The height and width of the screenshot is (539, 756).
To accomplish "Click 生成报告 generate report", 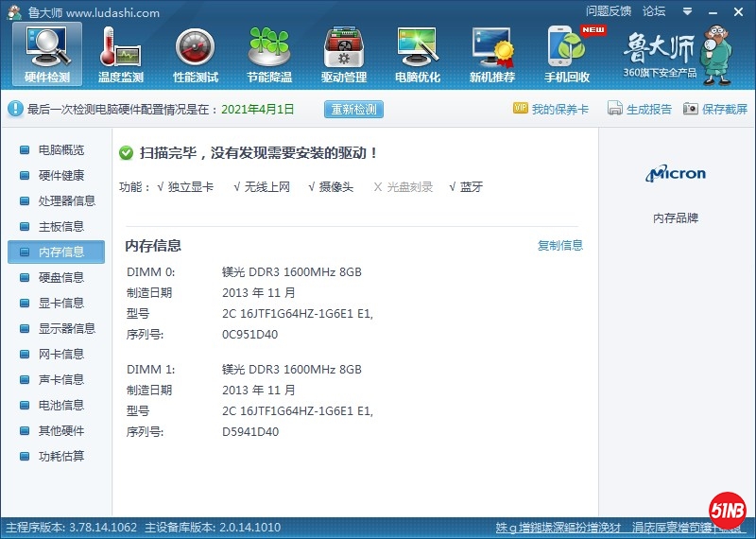I will (x=640, y=110).
